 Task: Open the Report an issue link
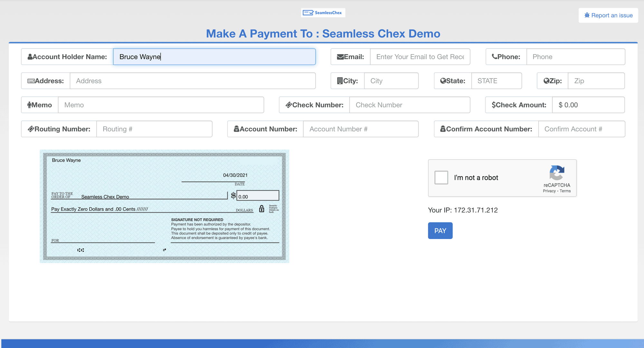(x=611, y=15)
